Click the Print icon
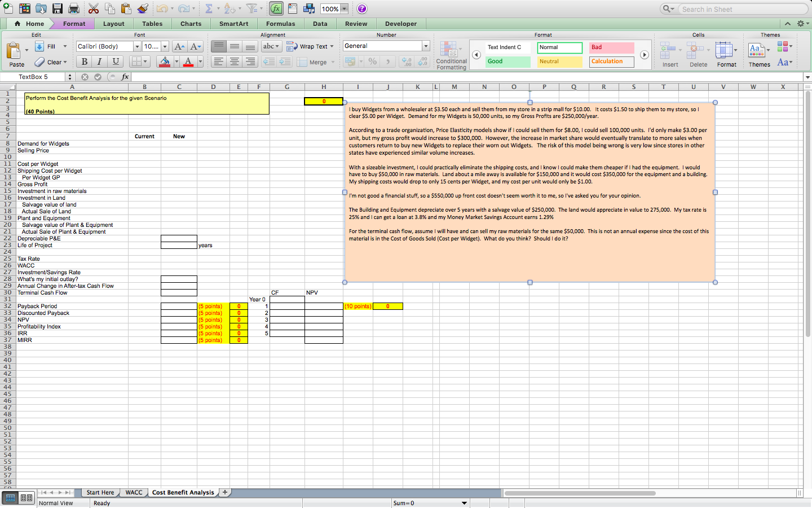The image size is (812, 508). pyautogui.click(x=73, y=8)
